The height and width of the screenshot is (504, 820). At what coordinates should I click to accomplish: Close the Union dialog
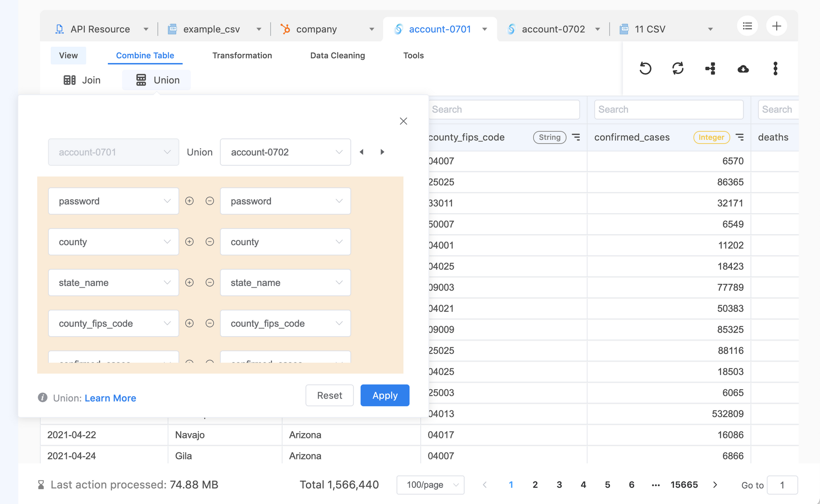403,121
